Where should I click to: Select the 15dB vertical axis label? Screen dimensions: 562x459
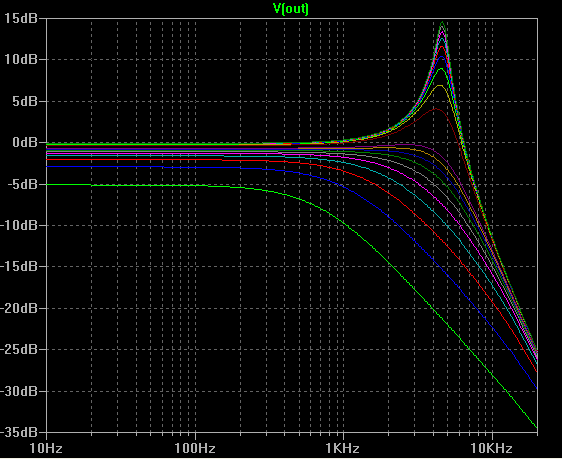click(21, 18)
